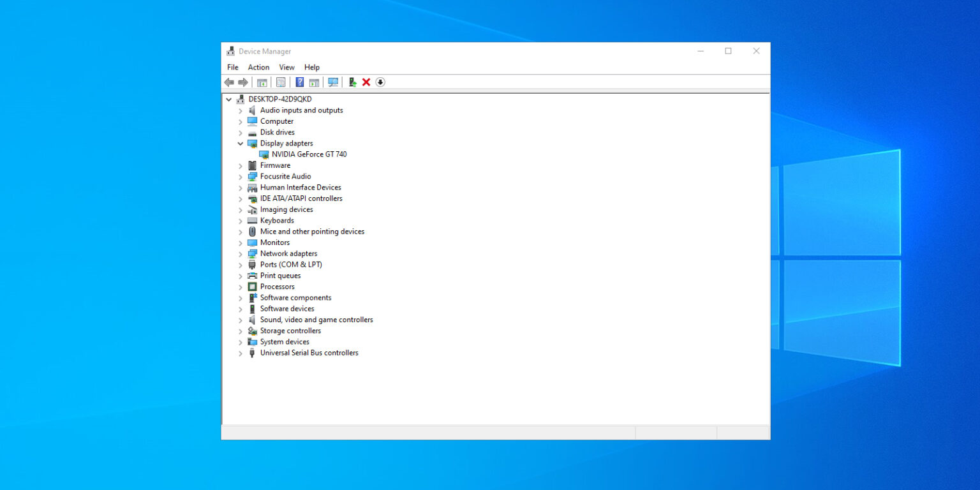
Task: Expand Sound, video and game controllers
Action: [241, 320]
